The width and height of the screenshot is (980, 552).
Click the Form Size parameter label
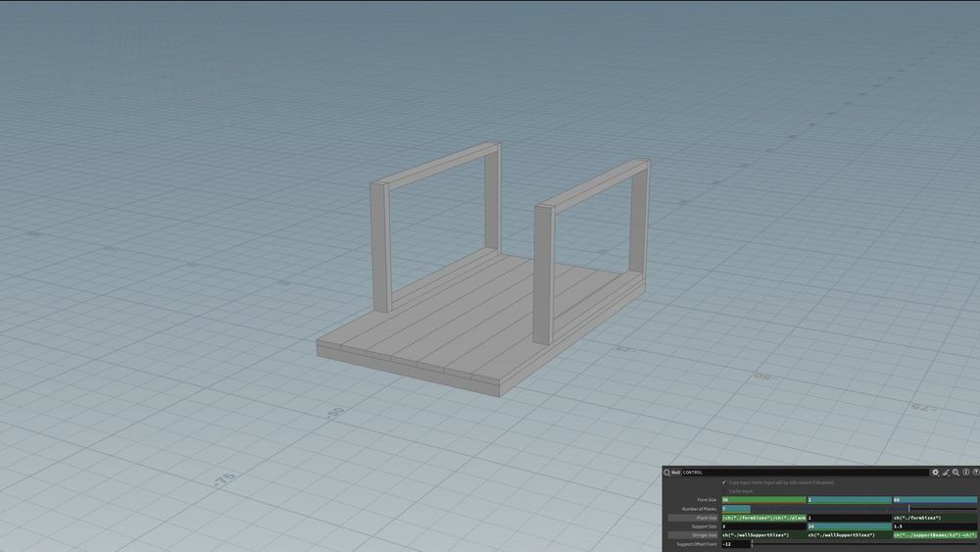[707, 500]
